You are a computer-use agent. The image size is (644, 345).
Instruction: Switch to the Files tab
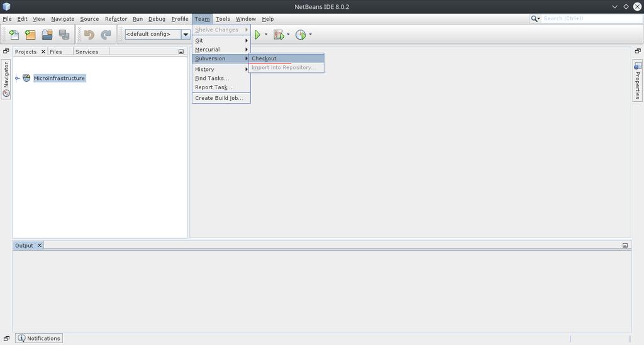[x=56, y=52]
